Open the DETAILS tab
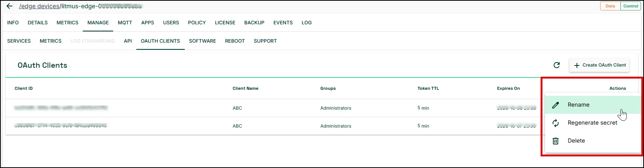The width and height of the screenshot is (644, 168). click(38, 22)
